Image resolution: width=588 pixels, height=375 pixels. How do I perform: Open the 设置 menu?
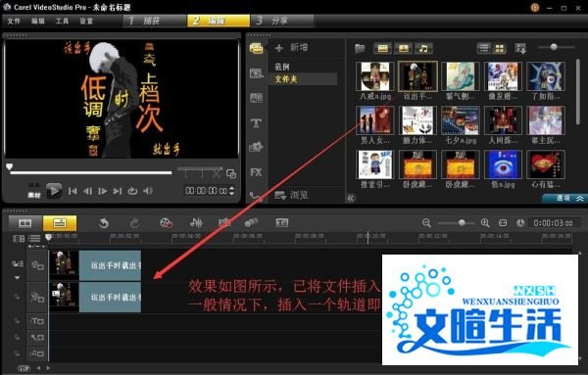click(86, 21)
